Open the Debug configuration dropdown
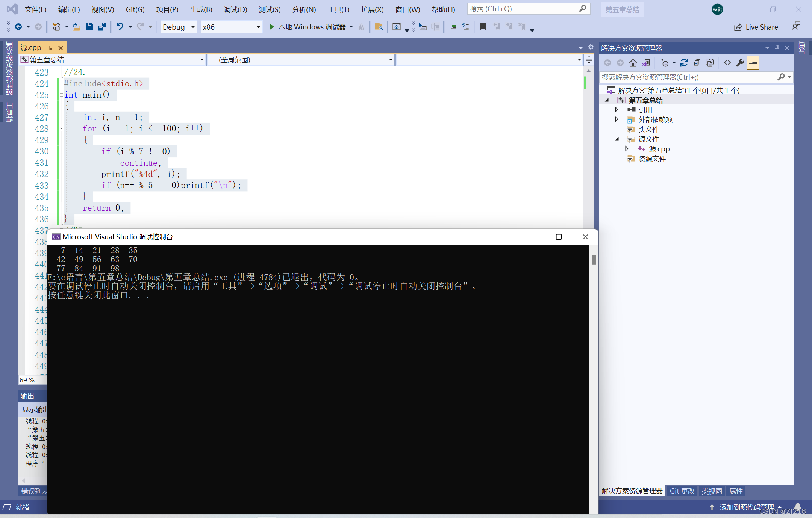Screen dimensions: 812x518 click(179, 27)
